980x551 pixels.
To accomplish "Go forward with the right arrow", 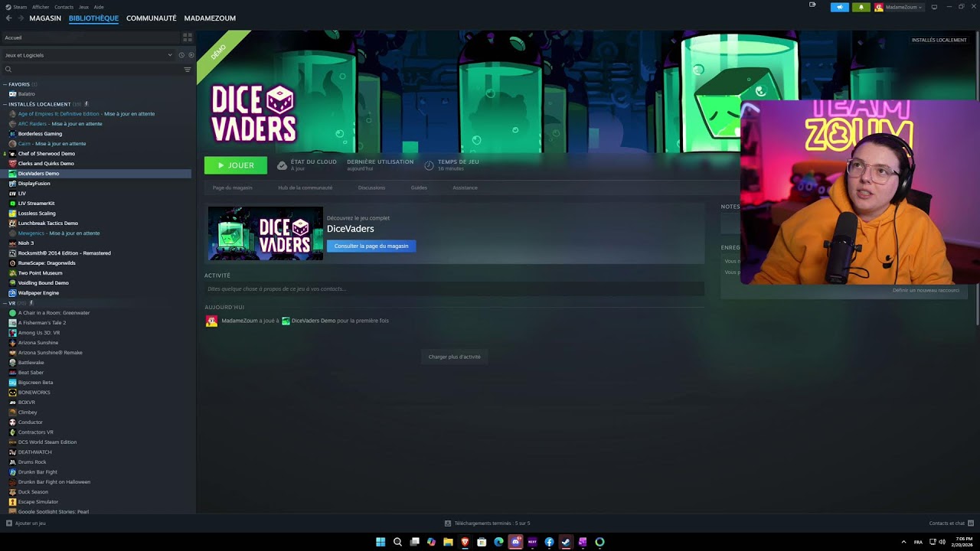I will tap(20, 18).
